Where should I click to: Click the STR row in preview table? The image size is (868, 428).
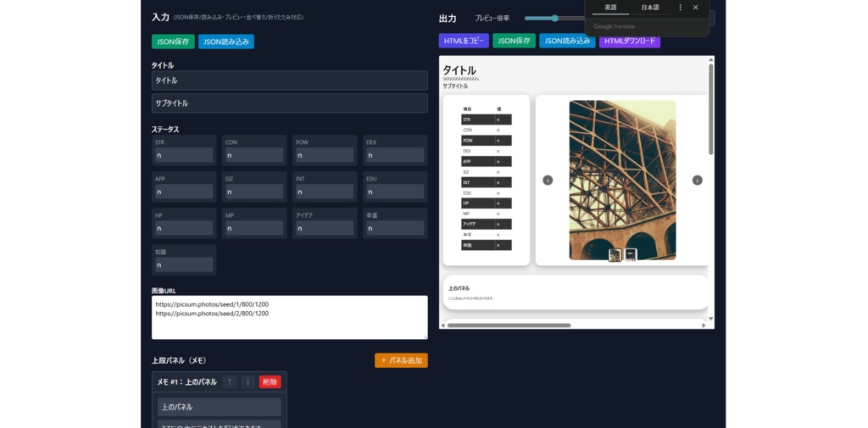point(487,120)
